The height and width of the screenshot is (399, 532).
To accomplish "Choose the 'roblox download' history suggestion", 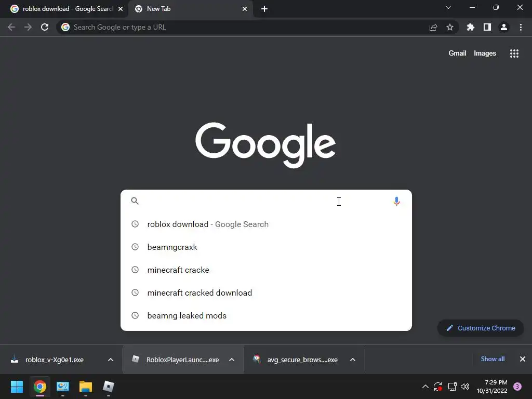I will pos(267,224).
